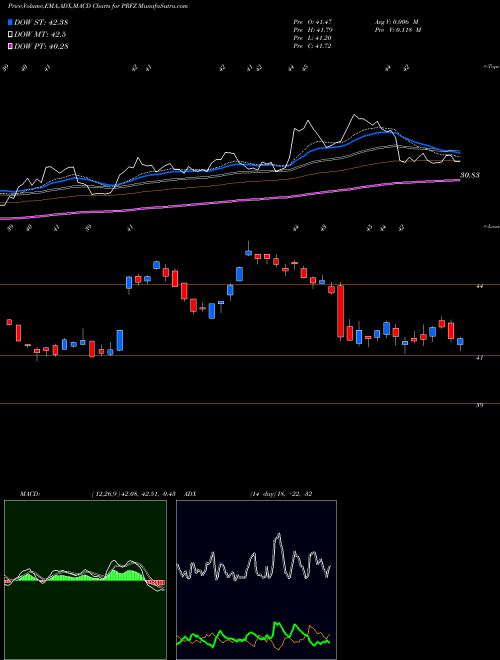Select the DOW MT: 42.5 label

pyautogui.click(x=40, y=34)
